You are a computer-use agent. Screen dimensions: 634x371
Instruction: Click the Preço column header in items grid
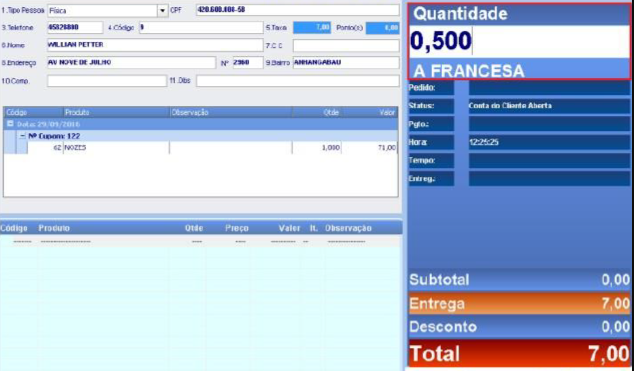(x=237, y=228)
